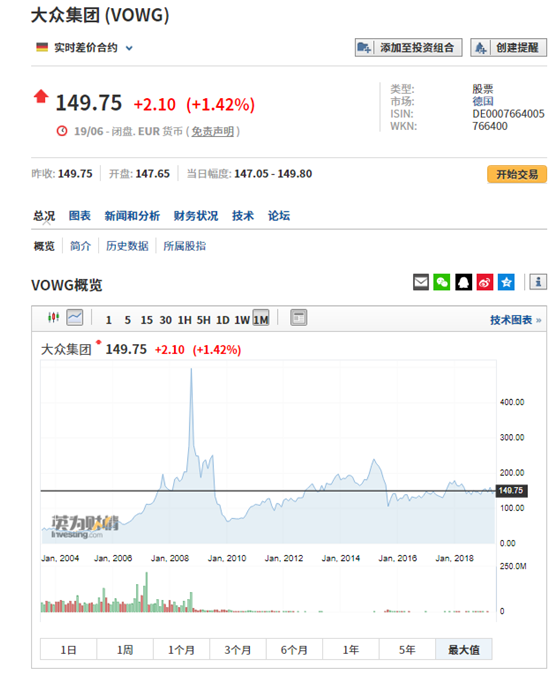
Task: Click the clock icon beside 19/06
Action: point(62,131)
